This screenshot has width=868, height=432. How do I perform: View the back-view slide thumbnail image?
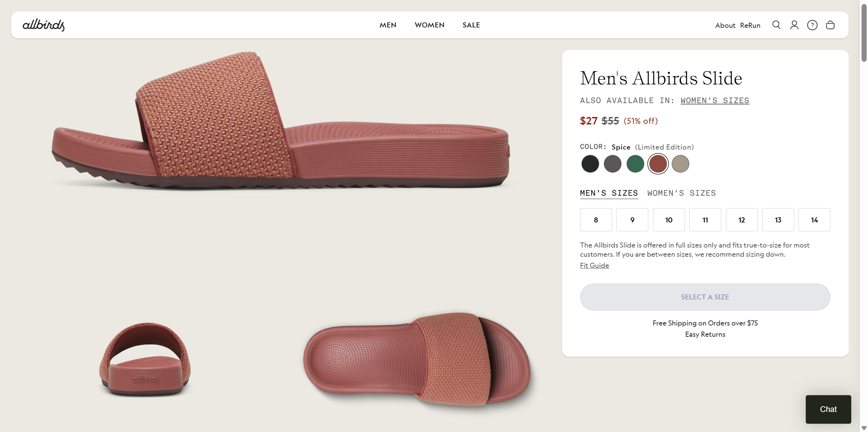tap(145, 359)
